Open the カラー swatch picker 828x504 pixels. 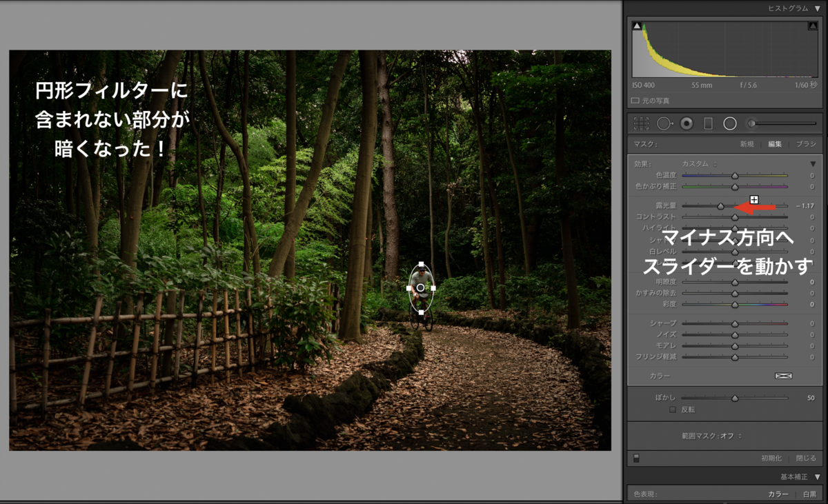coord(783,376)
